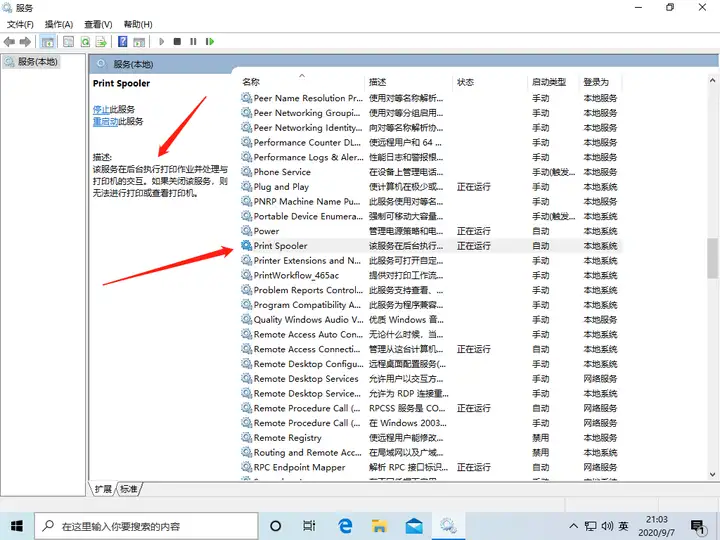Open the 文件(F) menu
The height and width of the screenshot is (540, 720).
(x=20, y=24)
